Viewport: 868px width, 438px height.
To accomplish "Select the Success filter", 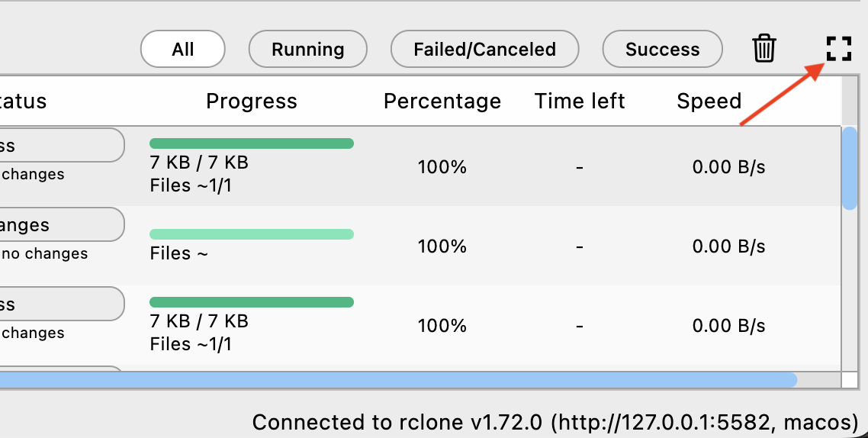I will click(x=662, y=50).
